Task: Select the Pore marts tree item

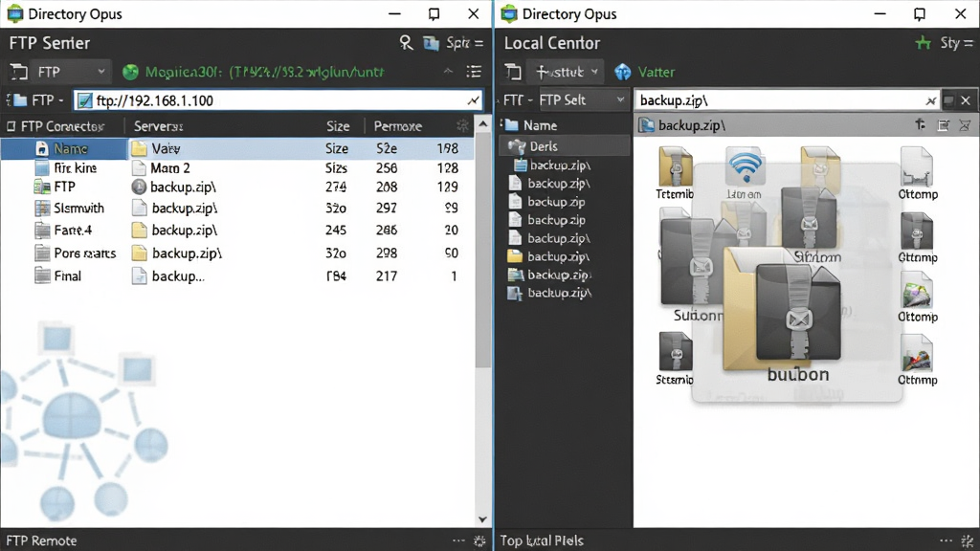Action: (x=76, y=253)
